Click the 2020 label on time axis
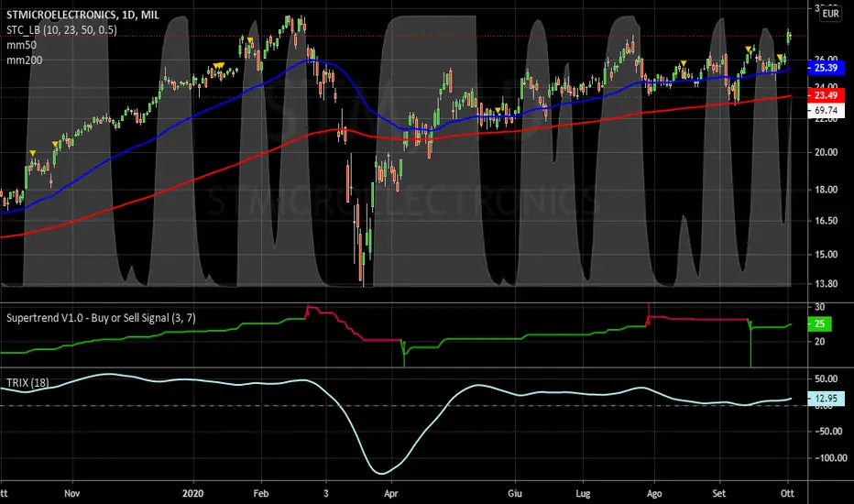 click(x=192, y=493)
